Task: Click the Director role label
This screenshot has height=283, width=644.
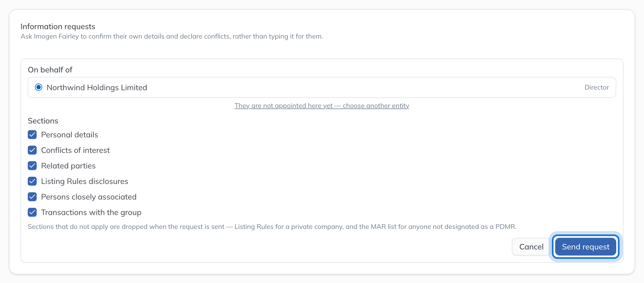Action: tap(597, 87)
